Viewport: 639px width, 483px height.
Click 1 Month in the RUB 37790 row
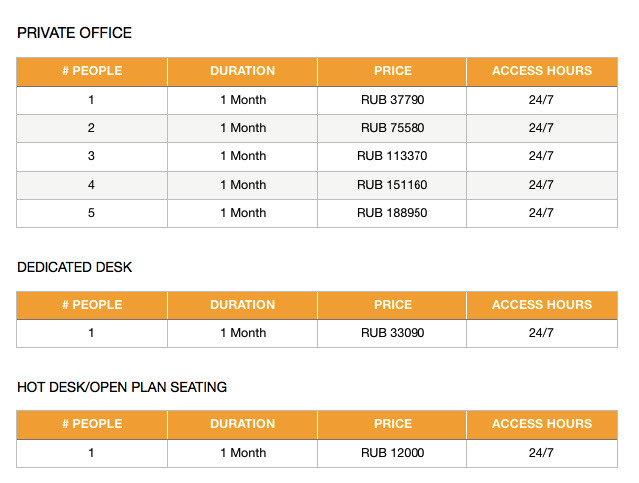coord(243,100)
